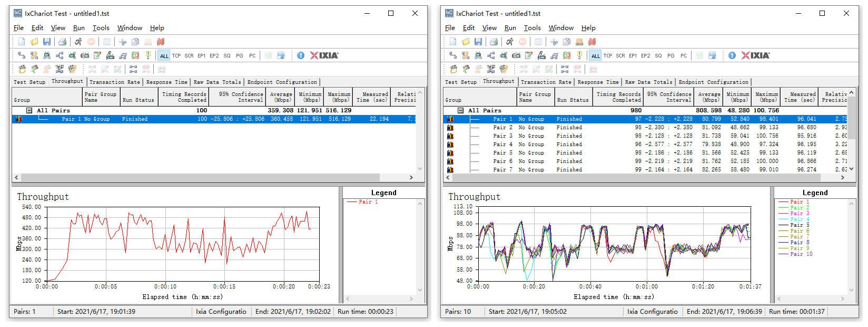The height and width of the screenshot is (327, 868).
Task: Sort by Run Status column, left window
Action: [139, 97]
